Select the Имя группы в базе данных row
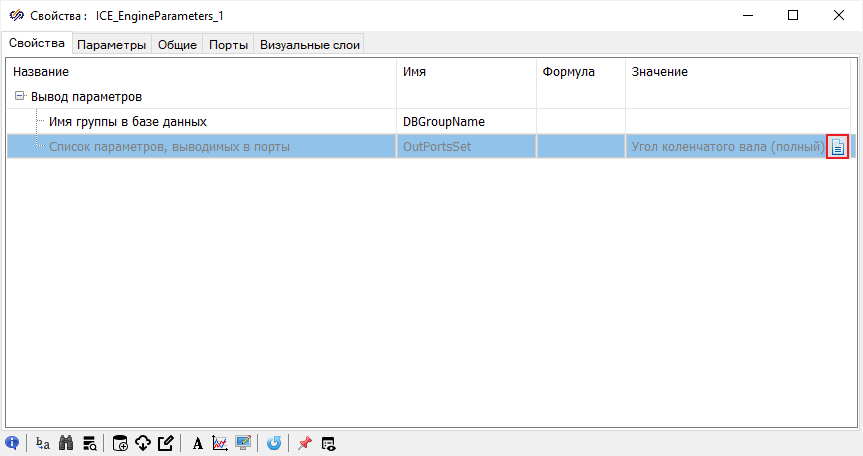Screen dimensions: 863x456 127,122
